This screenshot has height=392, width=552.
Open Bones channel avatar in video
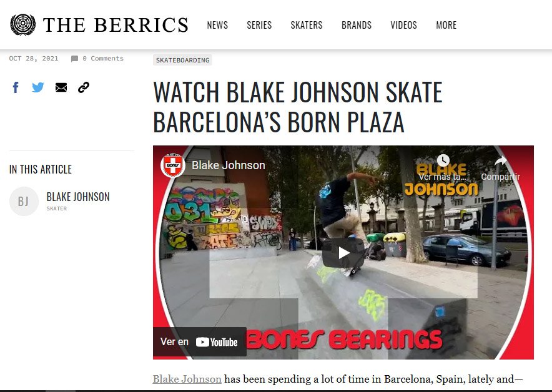point(173,165)
